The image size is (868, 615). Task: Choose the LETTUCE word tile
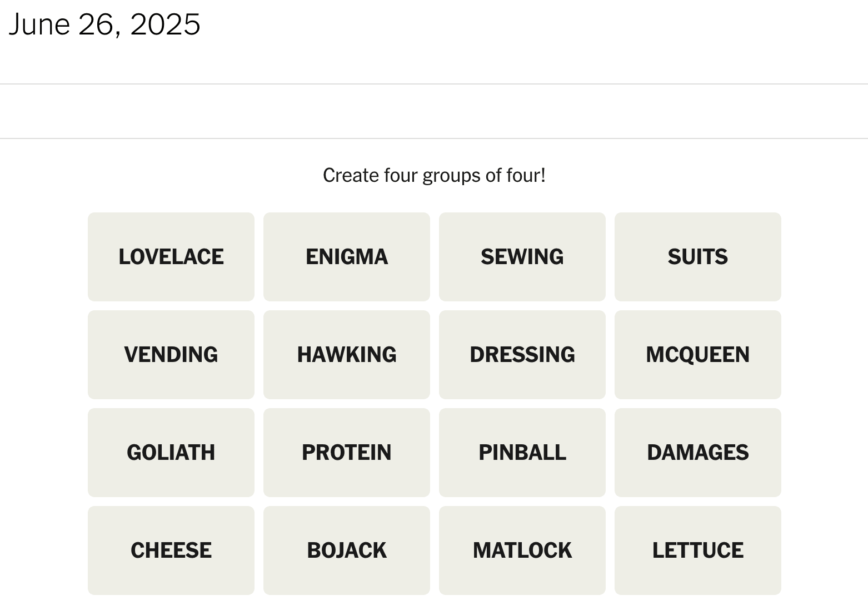coord(698,550)
